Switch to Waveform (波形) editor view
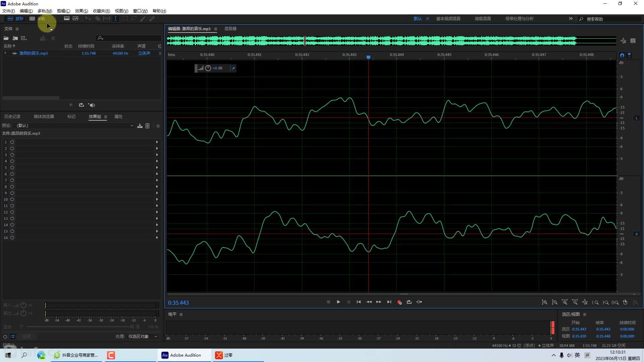This screenshot has height=362, width=644. [15, 19]
